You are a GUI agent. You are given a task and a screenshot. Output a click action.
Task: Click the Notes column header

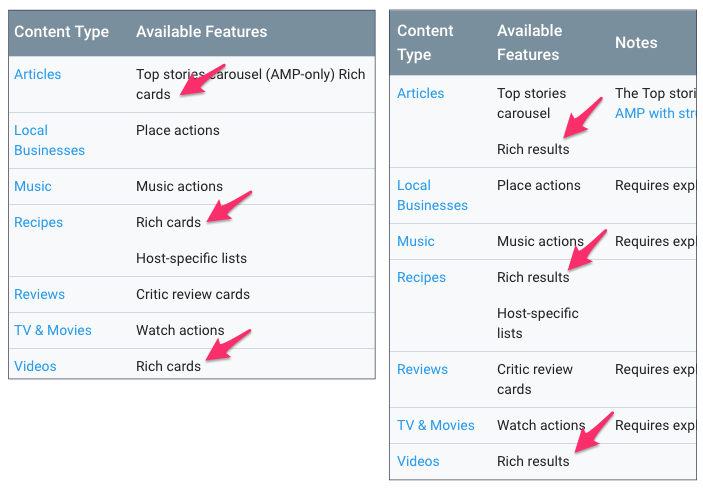[x=636, y=43]
